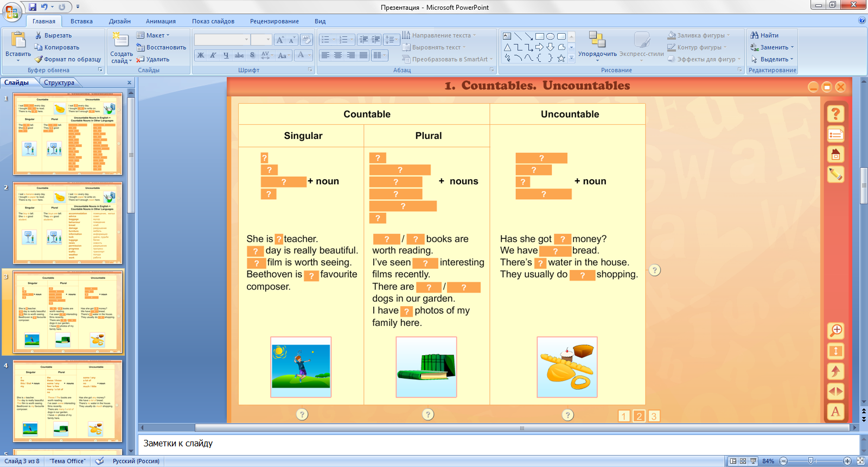Click the Cut (Вырезать) button
Viewport: 868px width, 467px height.
click(x=53, y=35)
